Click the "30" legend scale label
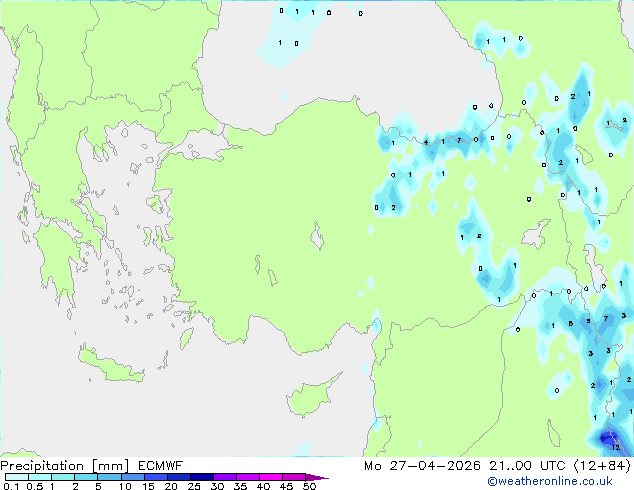Viewport: 634px width, 490px height. (x=217, y=486)
